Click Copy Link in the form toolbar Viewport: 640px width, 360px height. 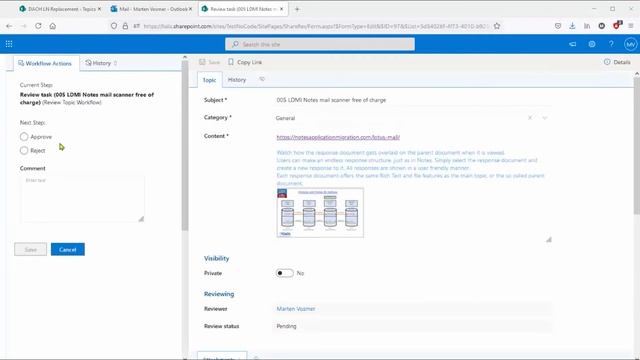245,62
